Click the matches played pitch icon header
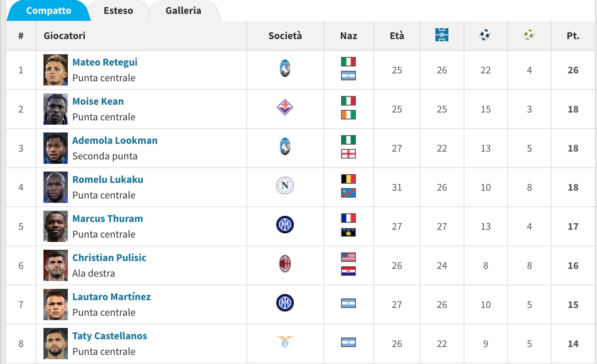The height and width of the screenshot is (364, 597). click(x=441, y=35)
